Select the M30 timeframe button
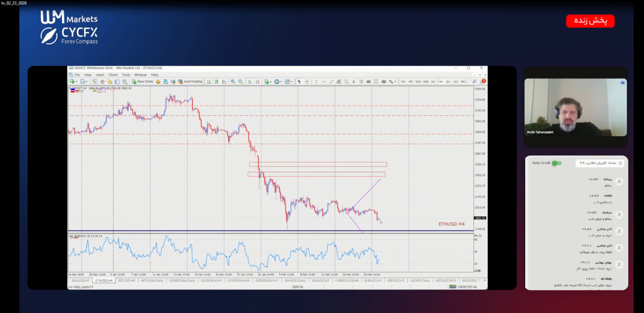644x313 pixels. tap(426, 82)
